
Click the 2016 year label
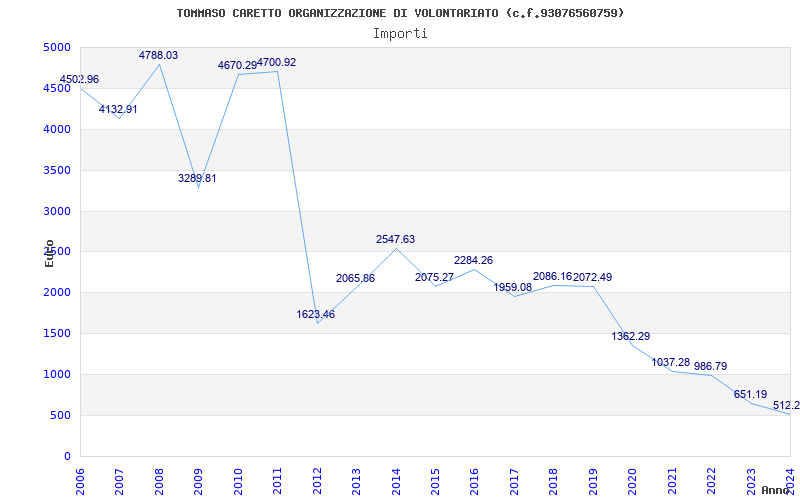point(474,482)
